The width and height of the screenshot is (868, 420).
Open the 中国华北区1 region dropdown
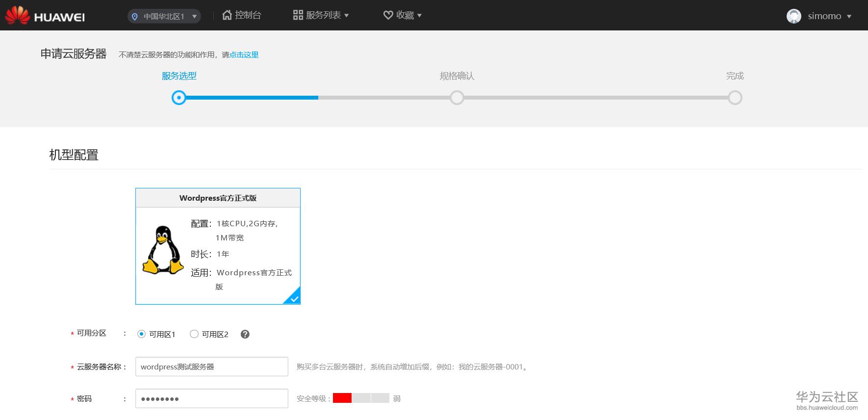[164, 17]
